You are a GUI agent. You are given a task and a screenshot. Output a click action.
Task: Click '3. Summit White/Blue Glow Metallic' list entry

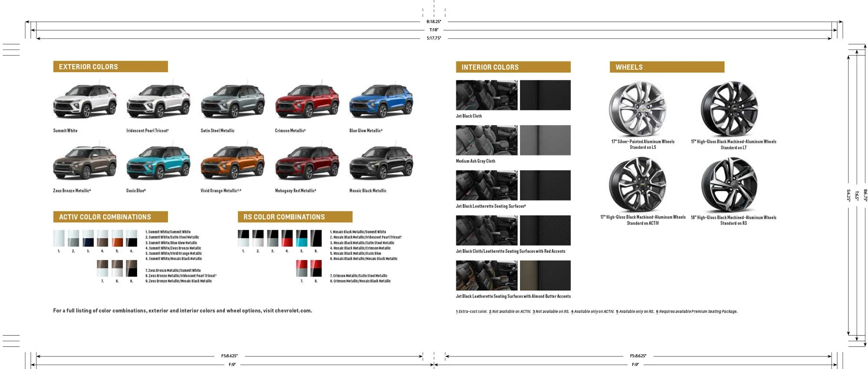click(x=171, y=243)
